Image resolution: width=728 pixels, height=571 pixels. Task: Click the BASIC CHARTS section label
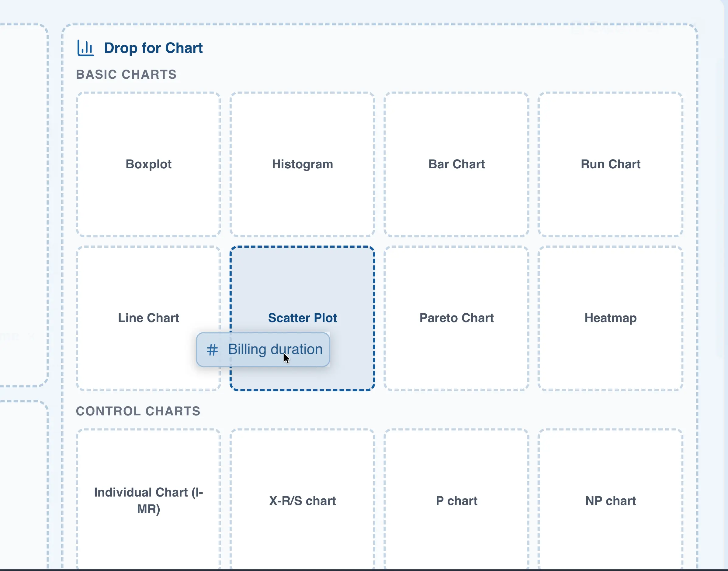126,74
